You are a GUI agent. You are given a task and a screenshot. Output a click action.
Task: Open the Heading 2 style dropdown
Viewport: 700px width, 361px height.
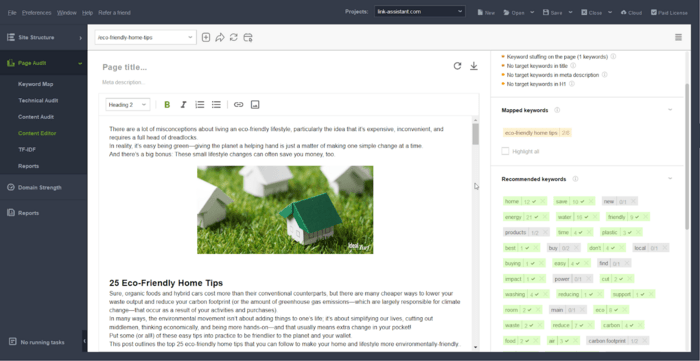point(128,104)
